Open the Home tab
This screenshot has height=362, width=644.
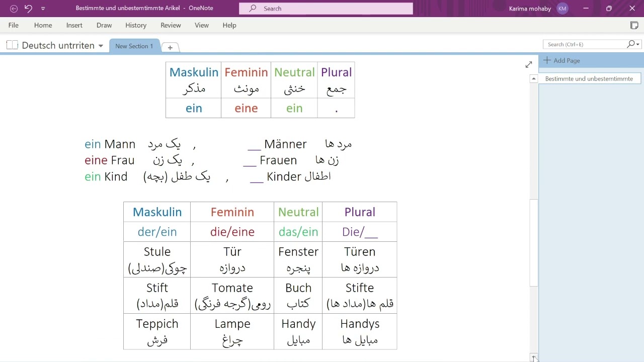43,25
